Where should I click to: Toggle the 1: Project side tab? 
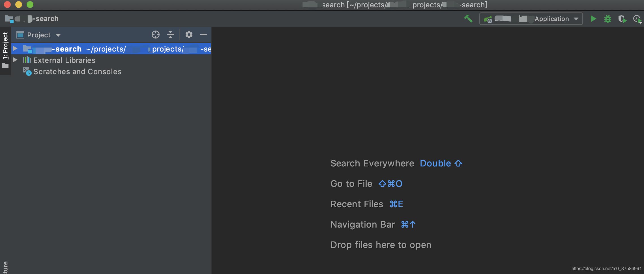[x=5, y=51]
